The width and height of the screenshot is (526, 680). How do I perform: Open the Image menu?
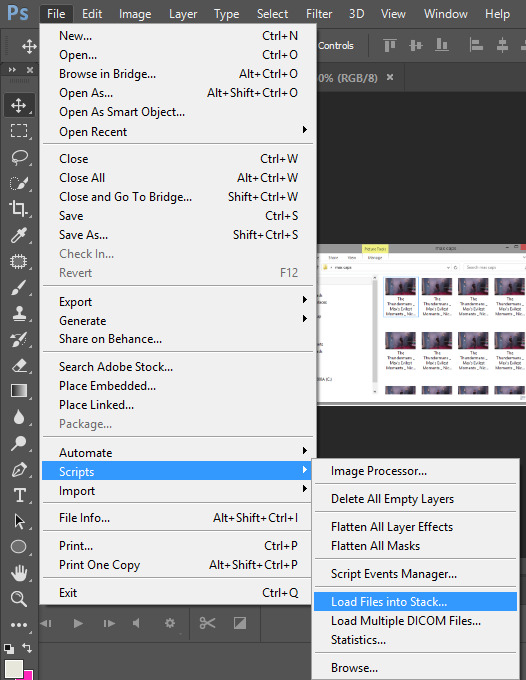tap(135, 14)
